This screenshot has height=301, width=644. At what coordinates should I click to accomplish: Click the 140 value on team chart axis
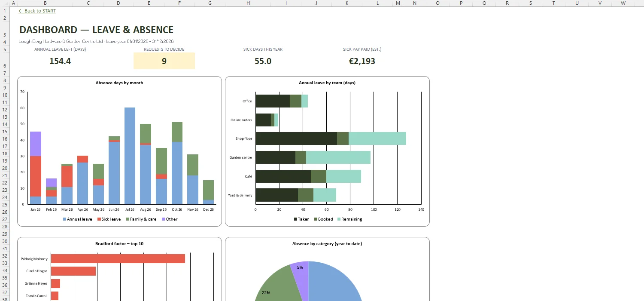[421, 210]
